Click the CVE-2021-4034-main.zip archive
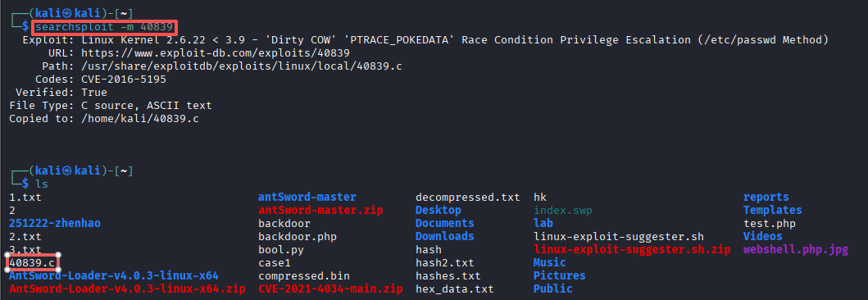 tap(330, 289)
